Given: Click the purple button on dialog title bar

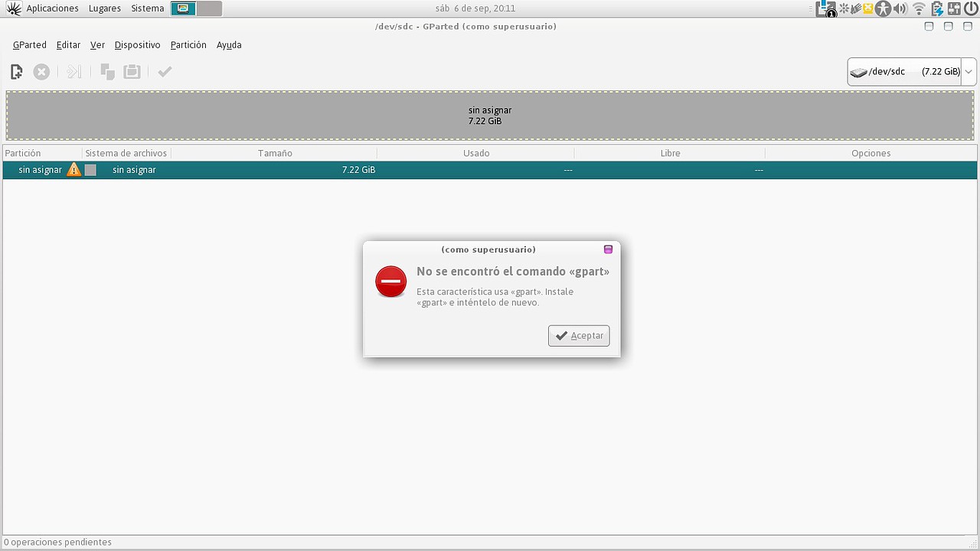Looking at the screenshot, I should coord(608,249).
